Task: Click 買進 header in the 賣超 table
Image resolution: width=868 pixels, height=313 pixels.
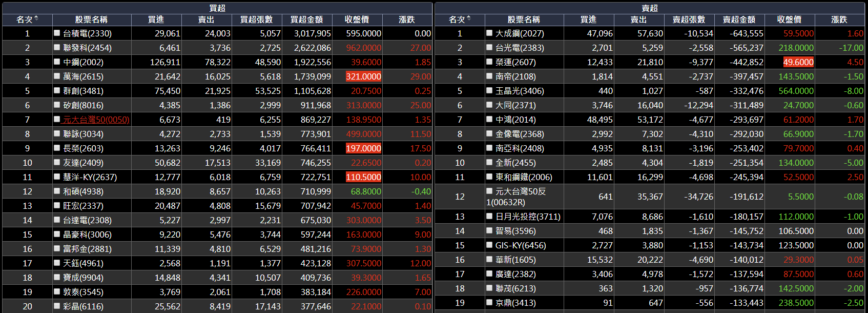Action: 588,19
